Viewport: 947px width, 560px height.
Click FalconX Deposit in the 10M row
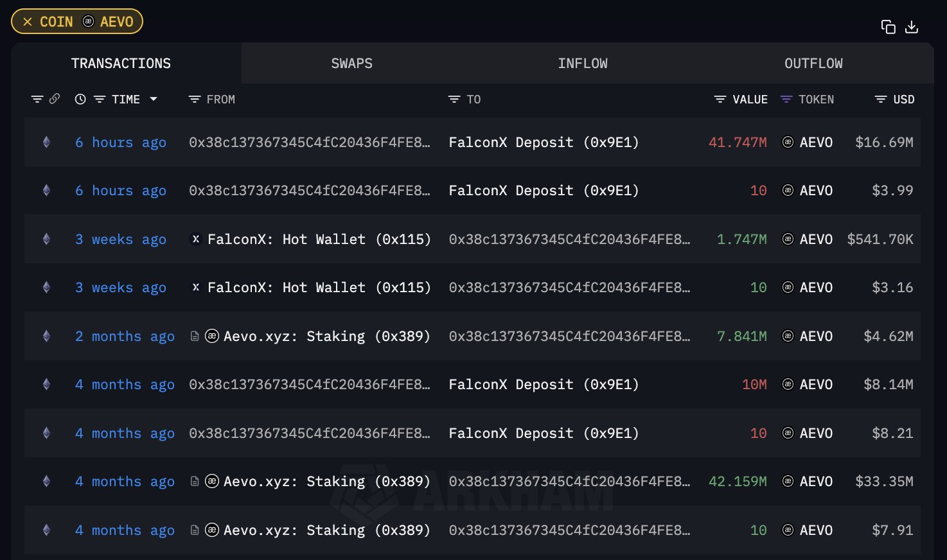point(544,384)
